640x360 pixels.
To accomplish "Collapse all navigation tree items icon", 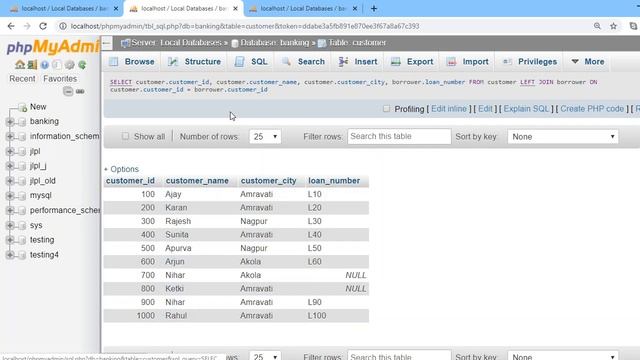I will point(68,91).
